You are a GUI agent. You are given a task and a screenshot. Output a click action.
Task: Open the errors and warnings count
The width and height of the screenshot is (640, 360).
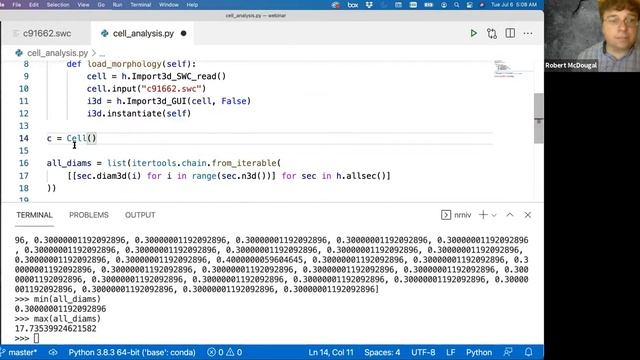224,352
